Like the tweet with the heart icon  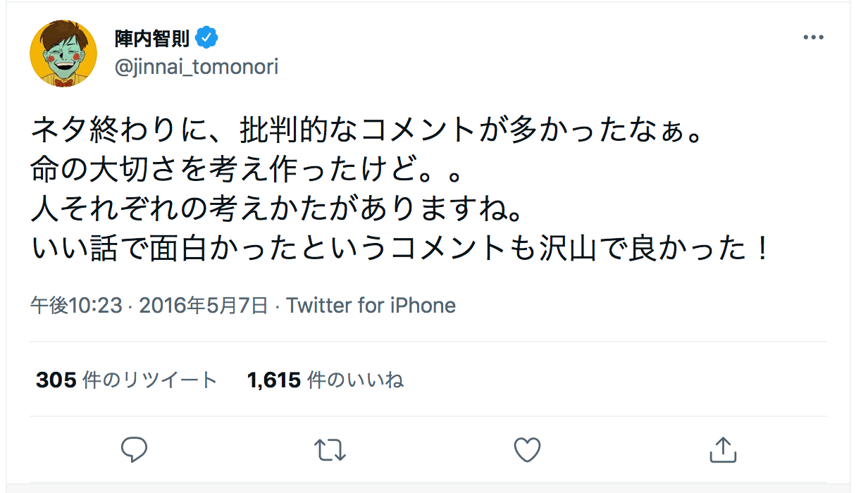[526, 449]
